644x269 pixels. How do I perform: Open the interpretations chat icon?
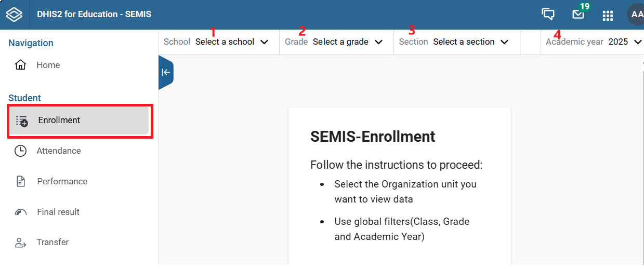548,15
